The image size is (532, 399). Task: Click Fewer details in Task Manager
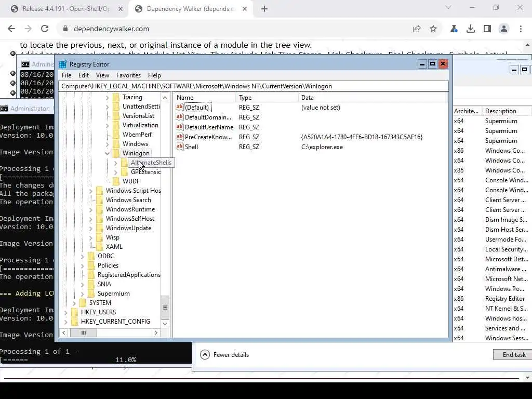tap(224, 355)
